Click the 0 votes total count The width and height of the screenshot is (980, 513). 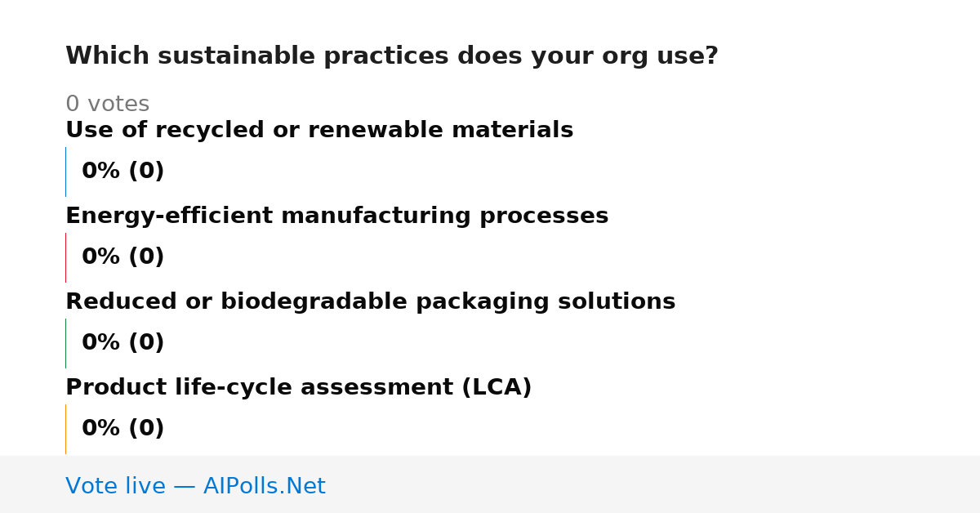[x=107, y=105]
